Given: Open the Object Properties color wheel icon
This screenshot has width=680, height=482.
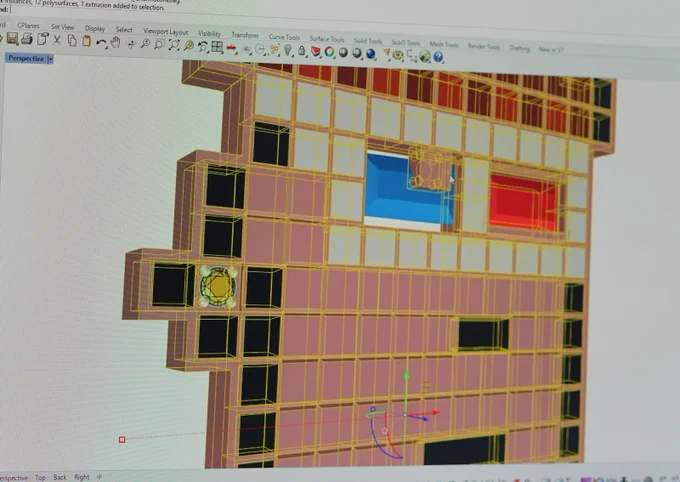Looking at the screenshot, I should (330, 52).
